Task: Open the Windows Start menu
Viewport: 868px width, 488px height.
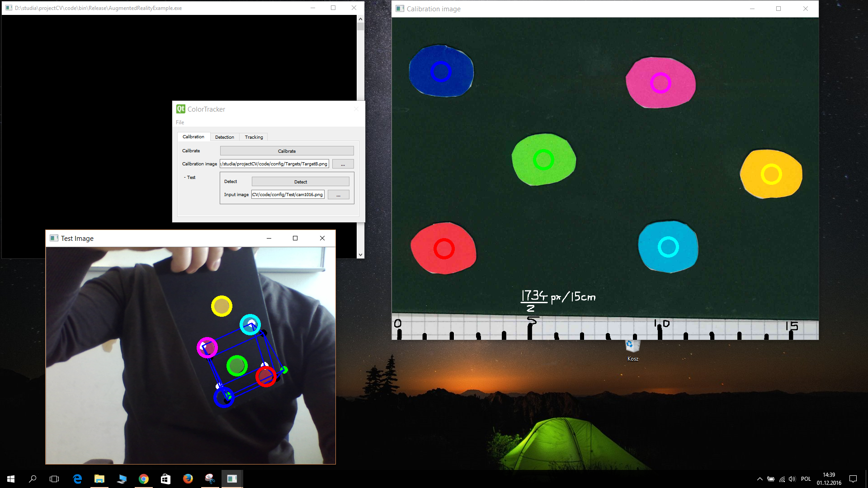Action: tap(11, 479)
